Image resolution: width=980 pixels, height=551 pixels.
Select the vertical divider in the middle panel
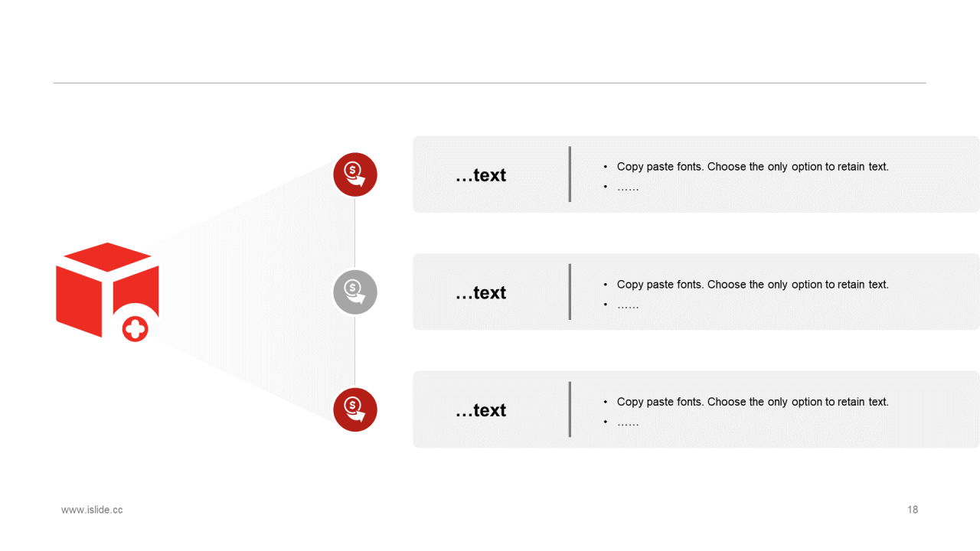pos(570,292)
